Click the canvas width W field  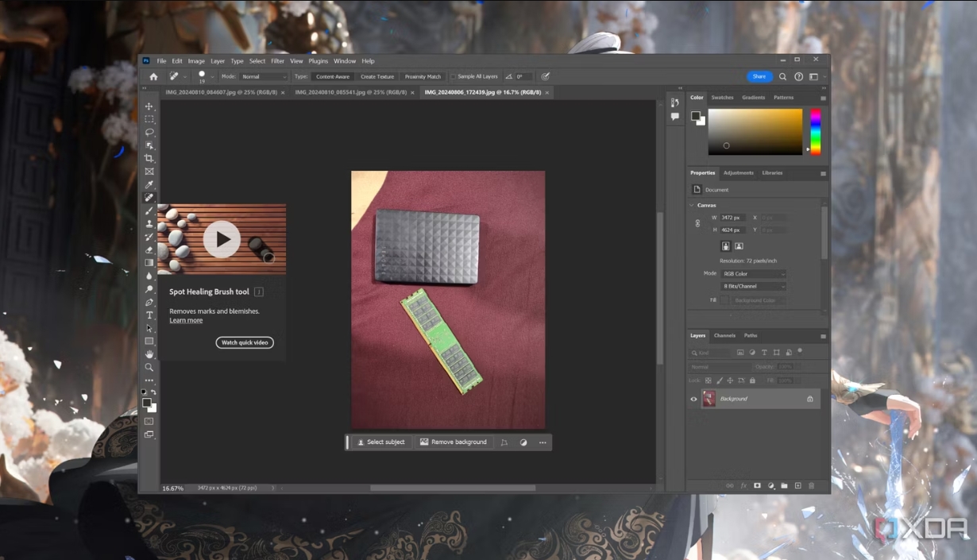[x=733, y=218]
